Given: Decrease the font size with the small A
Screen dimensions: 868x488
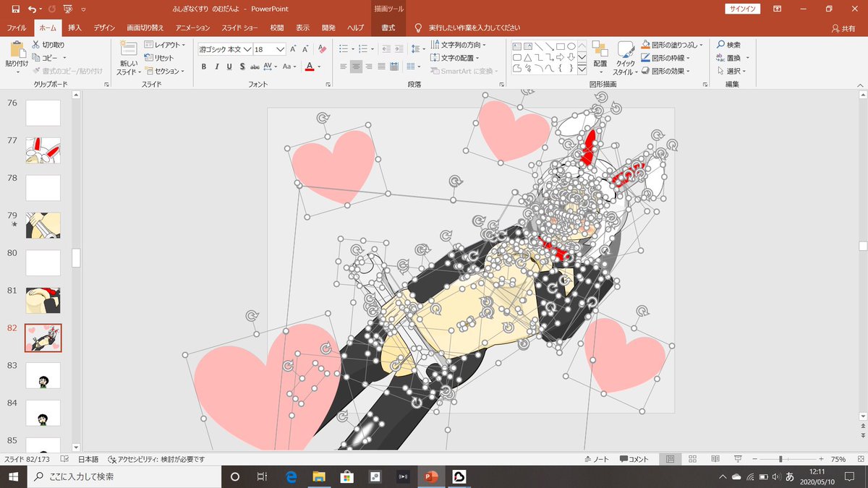Looking at the screenshot, I should click(x=305, y=49).
